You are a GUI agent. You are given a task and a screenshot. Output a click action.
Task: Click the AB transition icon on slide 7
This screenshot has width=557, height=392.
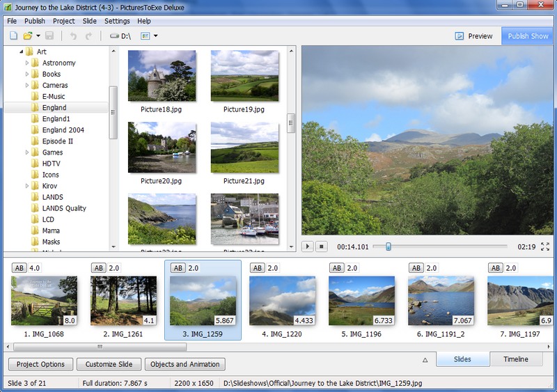coord(496,268)
